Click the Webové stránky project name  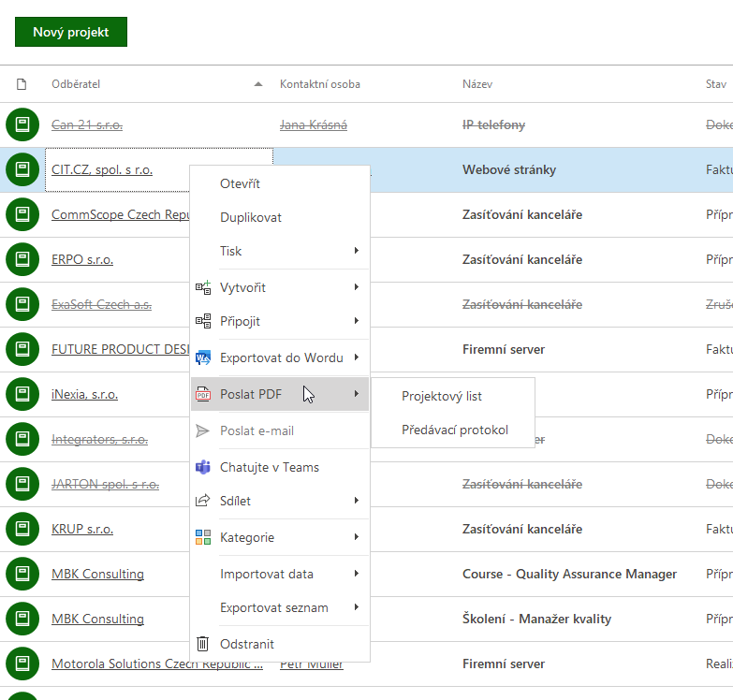coord(509,169)
